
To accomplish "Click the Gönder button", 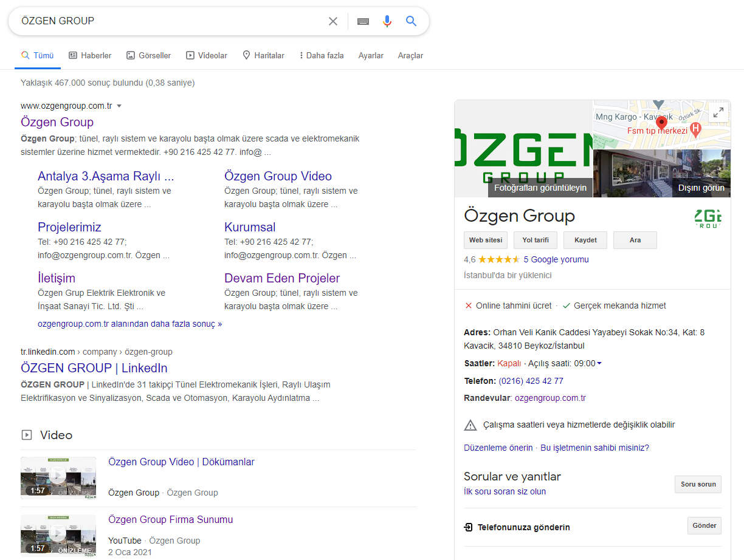I will point(704,525).
